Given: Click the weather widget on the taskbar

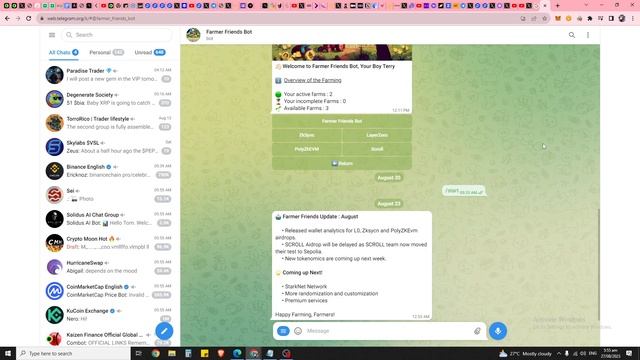Looking at the screenshot, I should tap(525, 353).
